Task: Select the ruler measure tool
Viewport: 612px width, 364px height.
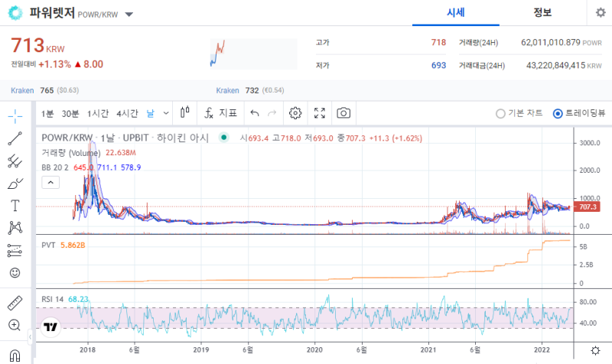Action: point(15,303)
